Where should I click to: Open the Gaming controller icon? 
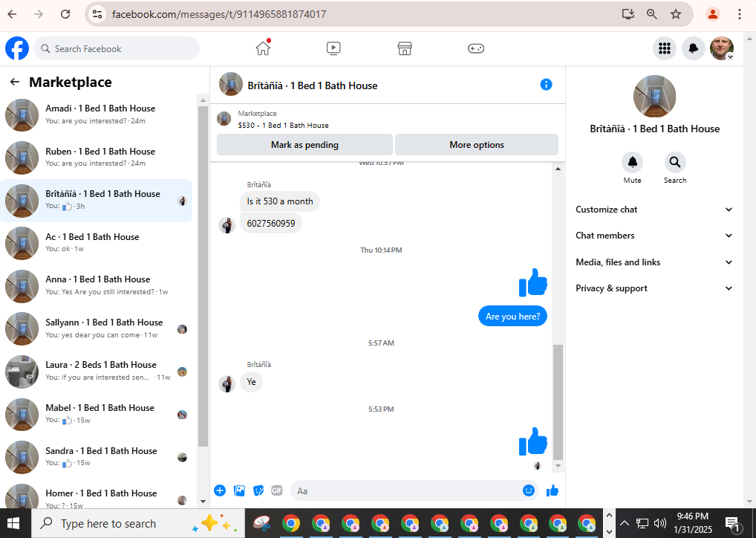pyautogui.click(x=476, y=48)
